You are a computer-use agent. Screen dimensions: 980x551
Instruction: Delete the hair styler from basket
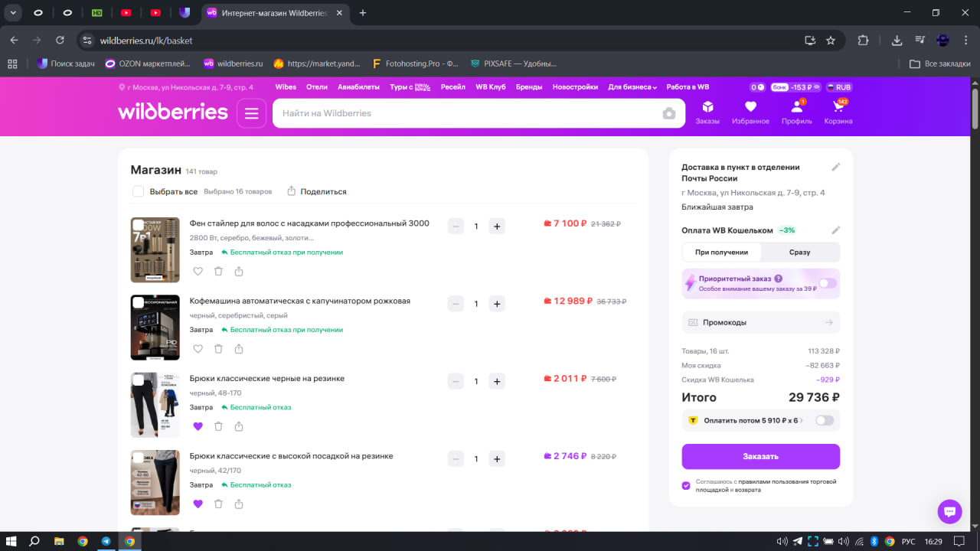pos(218,272)
